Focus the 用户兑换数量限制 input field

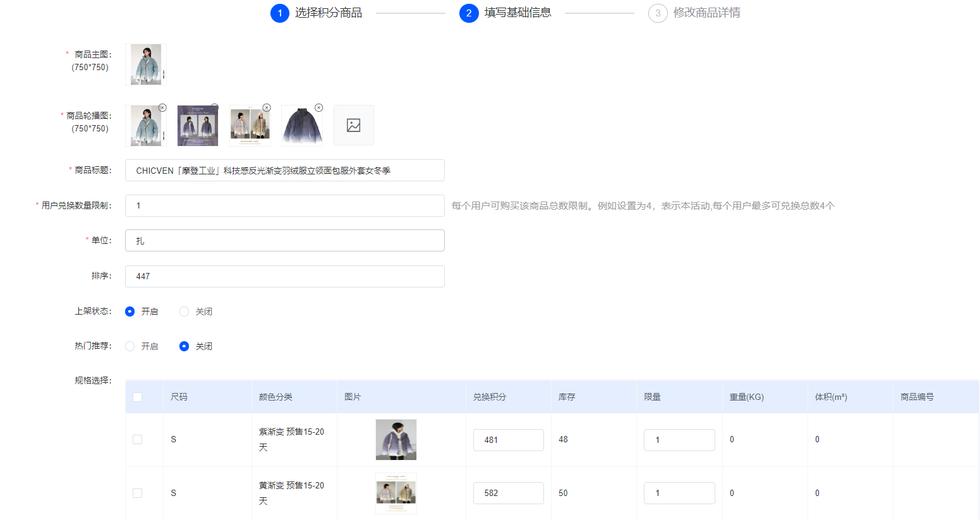[x=285, y=205]
